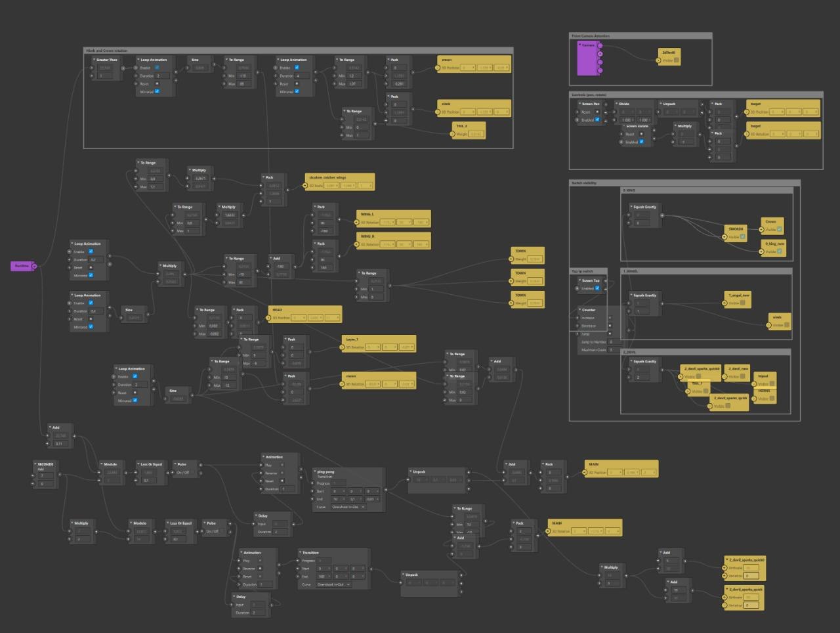This screenshot has width=840, height=633.
Task: Toggle Enabled checkbox on Screen Tap patch
Action: click(x=597, y=288)
